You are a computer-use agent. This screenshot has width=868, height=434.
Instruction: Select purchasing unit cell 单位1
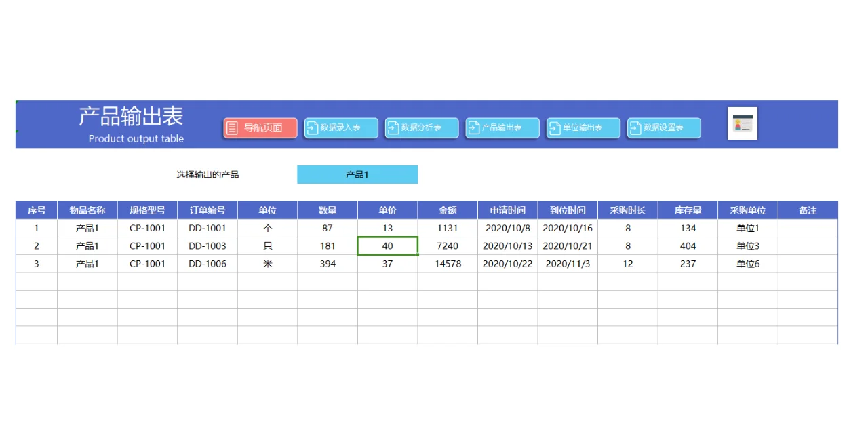(x=748, y=229)
